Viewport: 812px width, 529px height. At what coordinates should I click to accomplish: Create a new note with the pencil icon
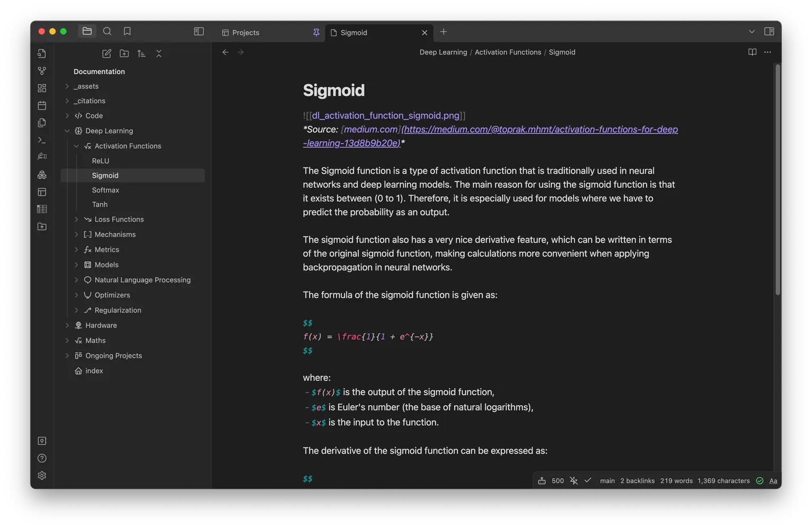pos(106,53)
